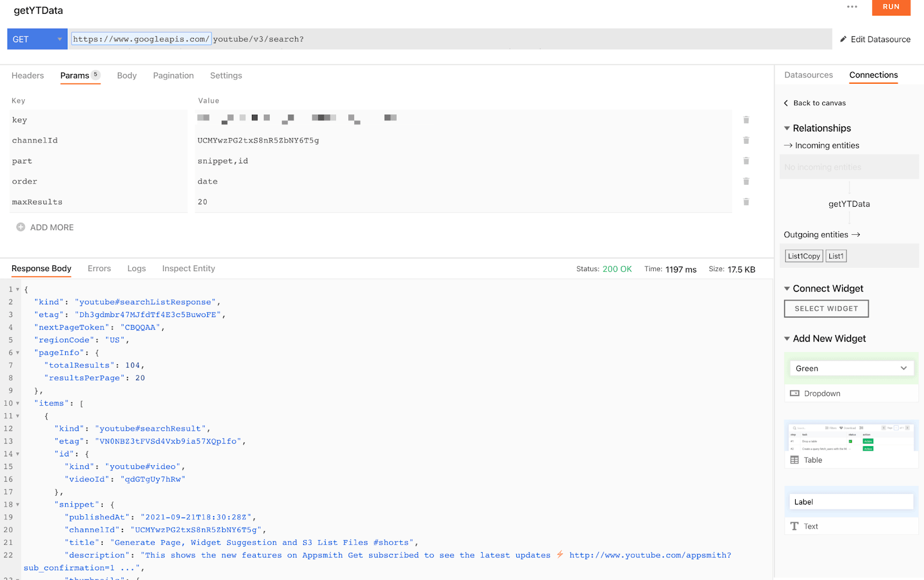Click the SELECT WIDGET button
The width and height of the screenshot is (924, 580).
coord(826,309)
